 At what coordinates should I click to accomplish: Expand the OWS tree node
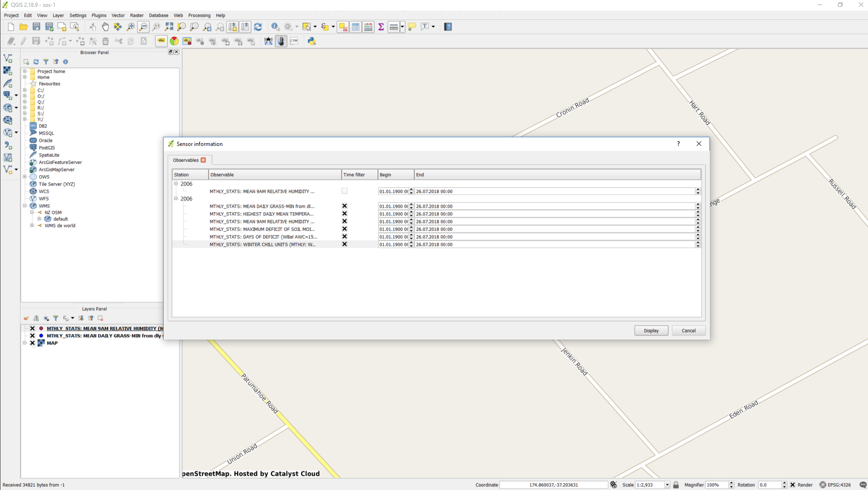[25, 177]
